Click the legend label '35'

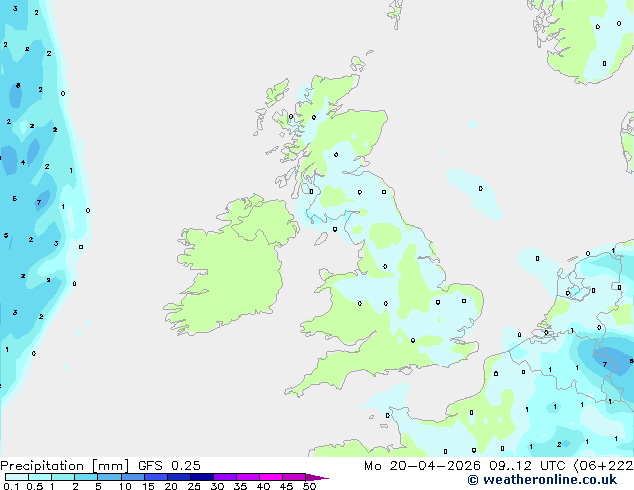point(240,486)
